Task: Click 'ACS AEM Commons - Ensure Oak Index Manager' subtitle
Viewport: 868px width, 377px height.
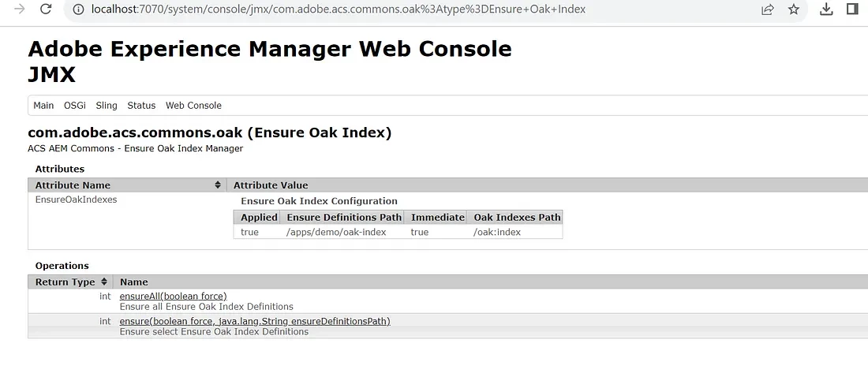Action: tap(135, 148)
